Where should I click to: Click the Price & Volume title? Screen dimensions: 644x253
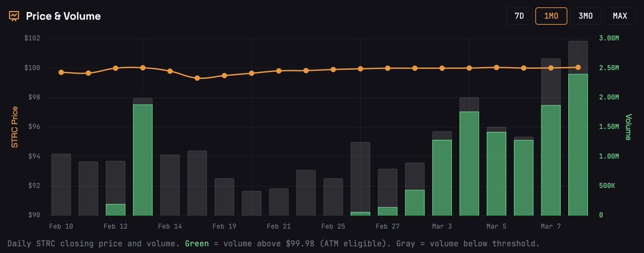tap(63, 16)
